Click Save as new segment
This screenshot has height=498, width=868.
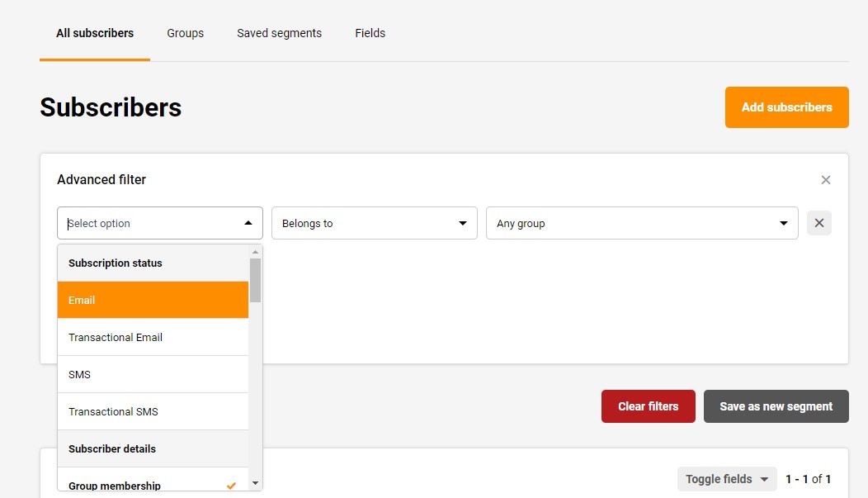click(x=776, y=406)
